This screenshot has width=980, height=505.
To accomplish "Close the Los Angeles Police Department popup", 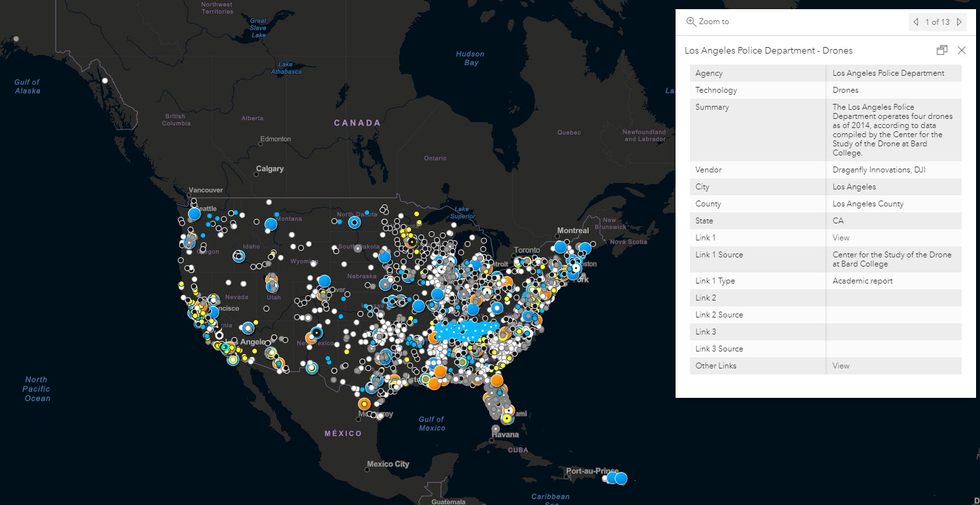I will [962, 50].
